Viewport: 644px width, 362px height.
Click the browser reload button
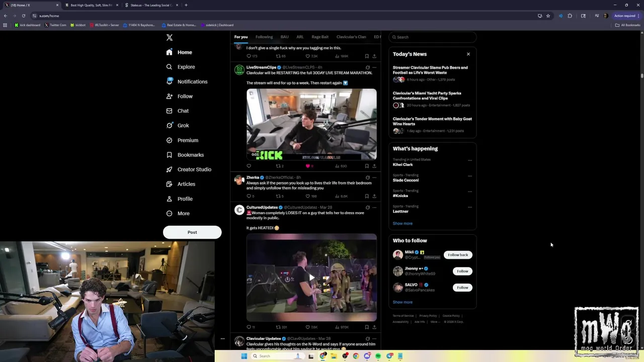tap(23, 16)
